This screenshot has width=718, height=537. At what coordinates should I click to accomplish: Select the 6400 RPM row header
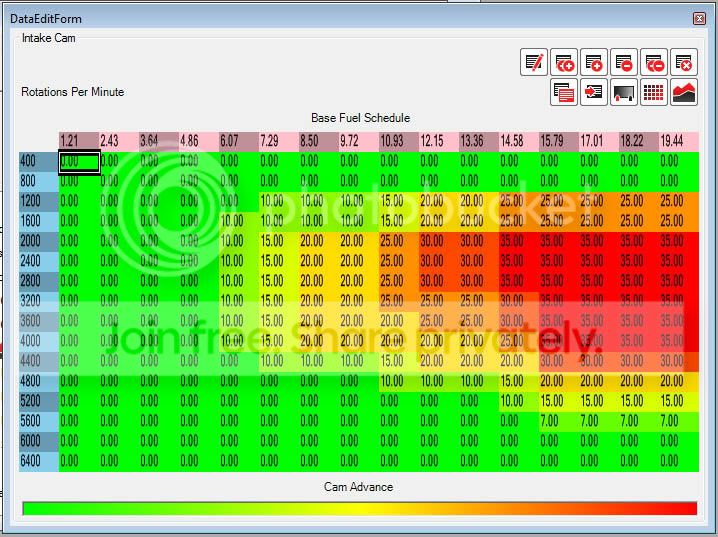pyautogui.click(x=38, y=461)
